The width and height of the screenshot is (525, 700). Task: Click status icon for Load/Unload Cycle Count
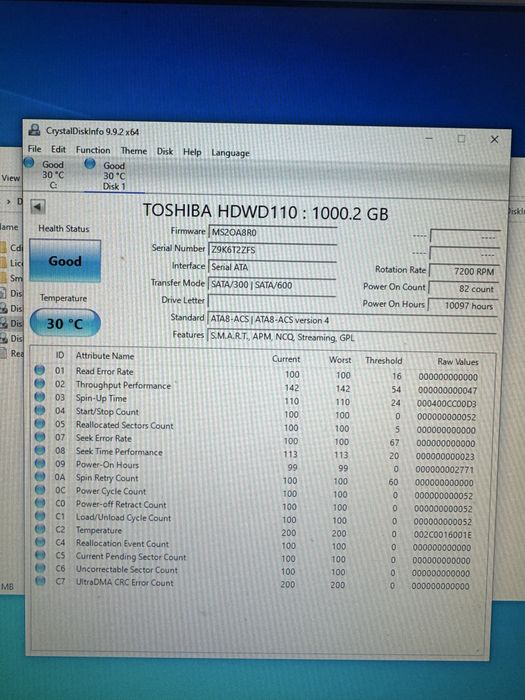40,516
